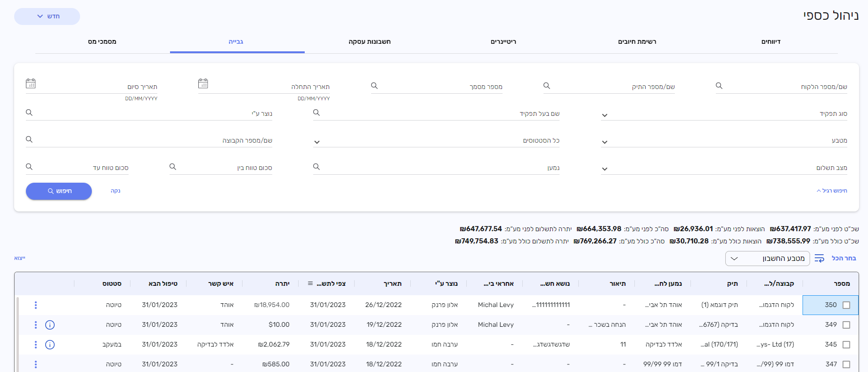Click the info icon on row 345
868x372 pixels.
[50, 345]
